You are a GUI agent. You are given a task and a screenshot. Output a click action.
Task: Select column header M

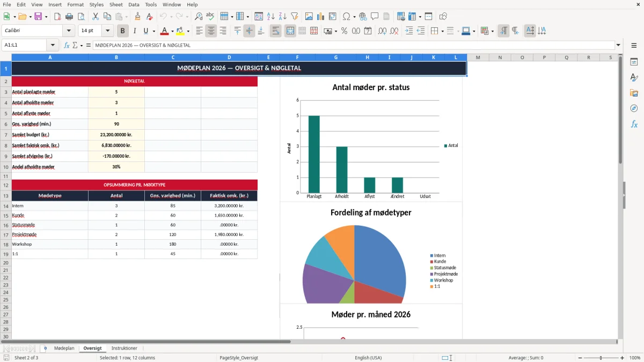click(x=478, y=57)
